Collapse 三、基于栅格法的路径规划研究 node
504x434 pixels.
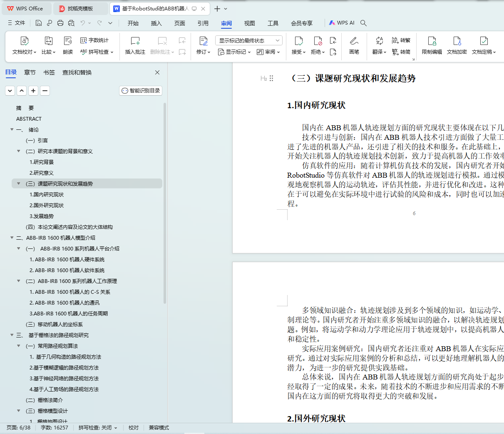tap(12, 335)
